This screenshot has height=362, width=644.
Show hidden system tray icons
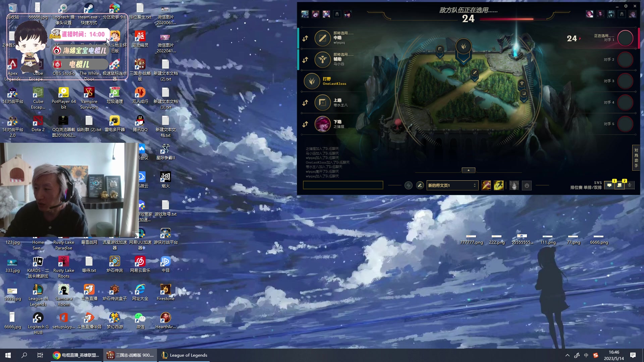(567, 355)
